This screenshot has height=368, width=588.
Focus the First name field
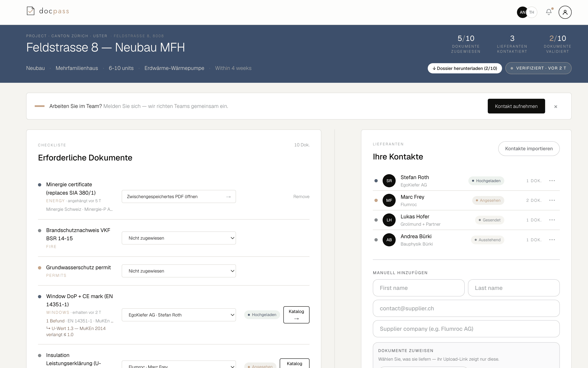click(x=418, y=288)
